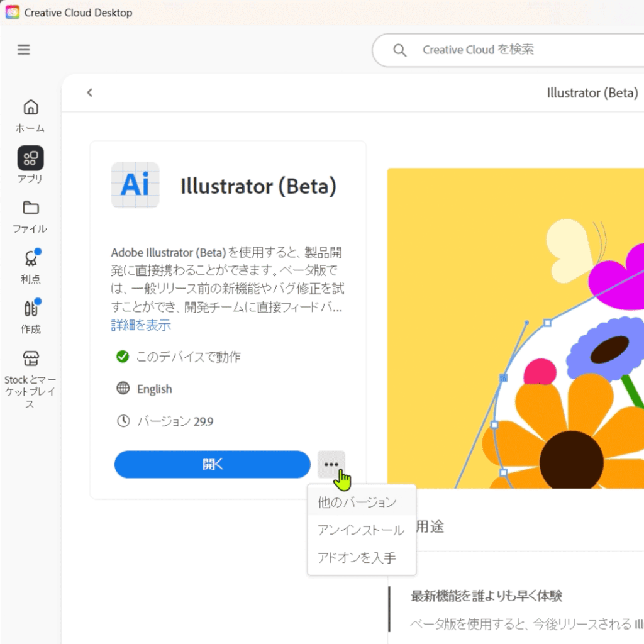Go to Home (ホーム) in sidebar
The image size is (644, 644).
coord(30,116)
